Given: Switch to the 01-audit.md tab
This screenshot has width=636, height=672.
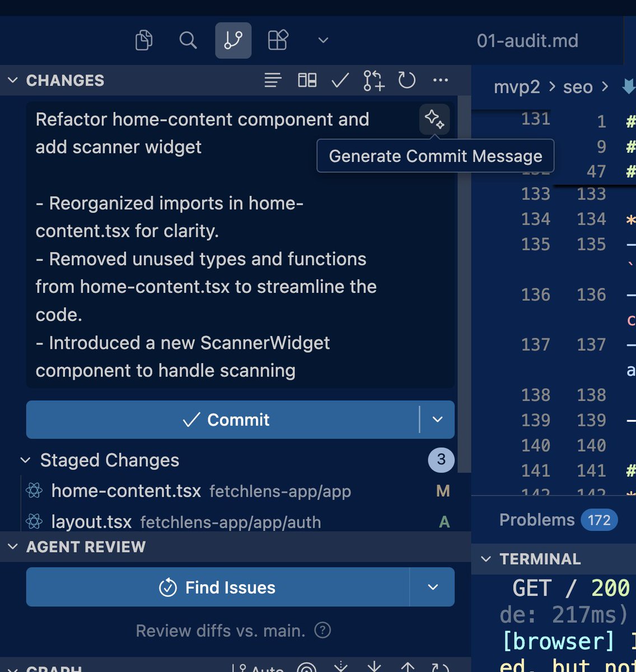Looking at the screenshot, I should [527, 40].
